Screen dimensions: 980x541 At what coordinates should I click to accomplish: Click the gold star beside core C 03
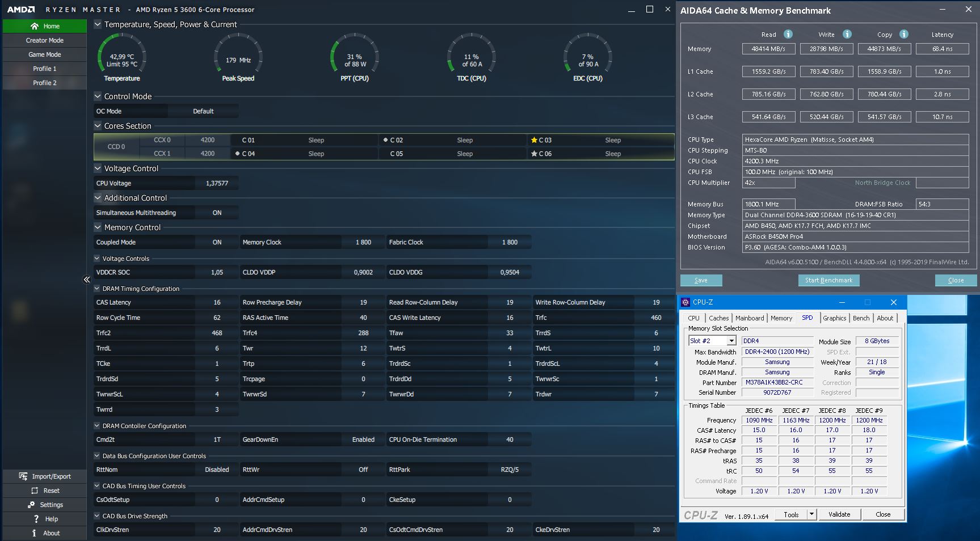pyautogui.click(x=534, y=140)
